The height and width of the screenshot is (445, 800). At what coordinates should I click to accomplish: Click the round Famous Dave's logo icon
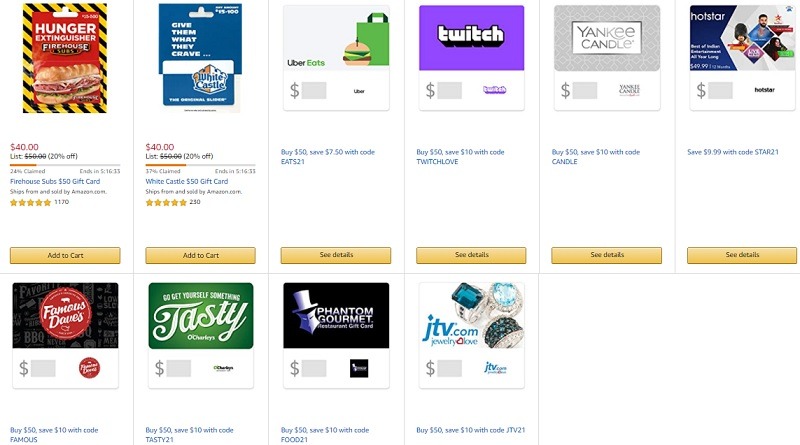click(x=89, y=368)
